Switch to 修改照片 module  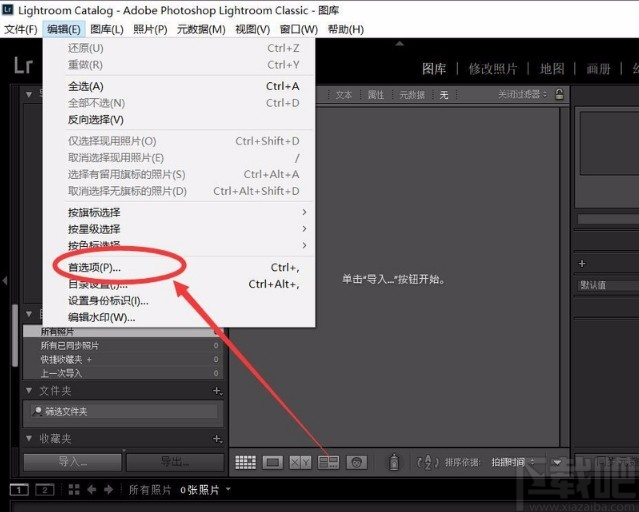tap(493, 69)
